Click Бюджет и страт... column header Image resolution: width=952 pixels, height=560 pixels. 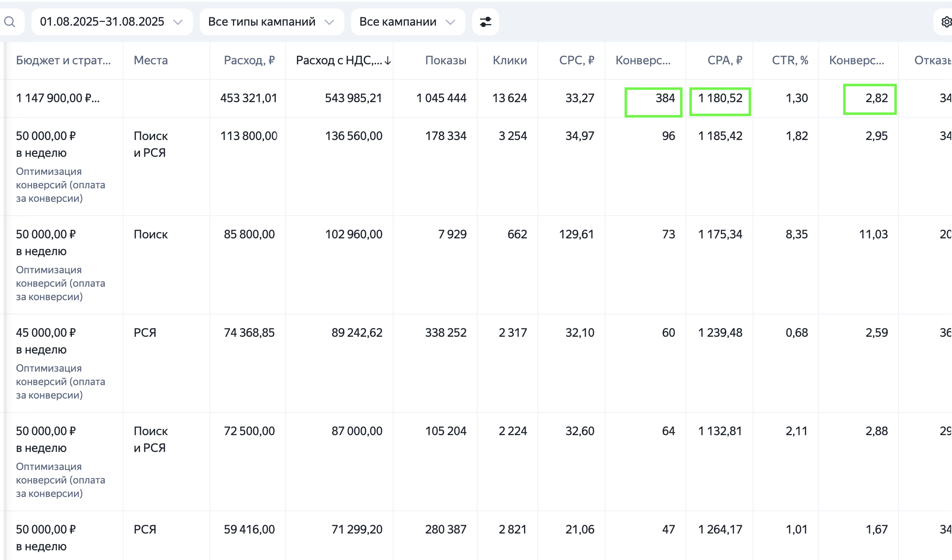[x=63, y=61]
